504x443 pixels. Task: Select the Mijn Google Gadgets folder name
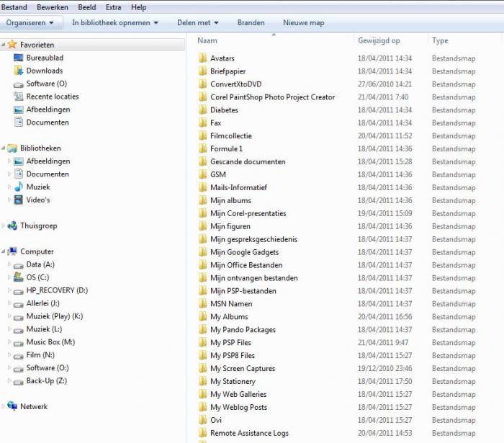(x=245, y=252)
